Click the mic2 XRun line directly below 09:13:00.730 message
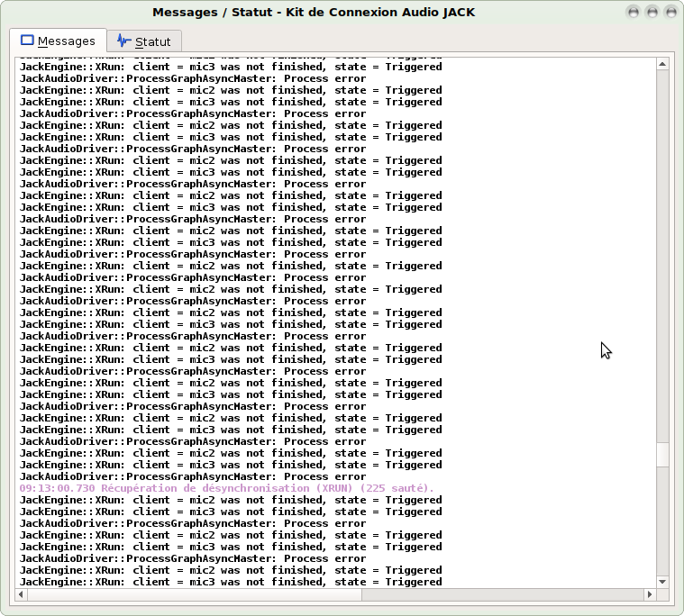 click(231, 500)
